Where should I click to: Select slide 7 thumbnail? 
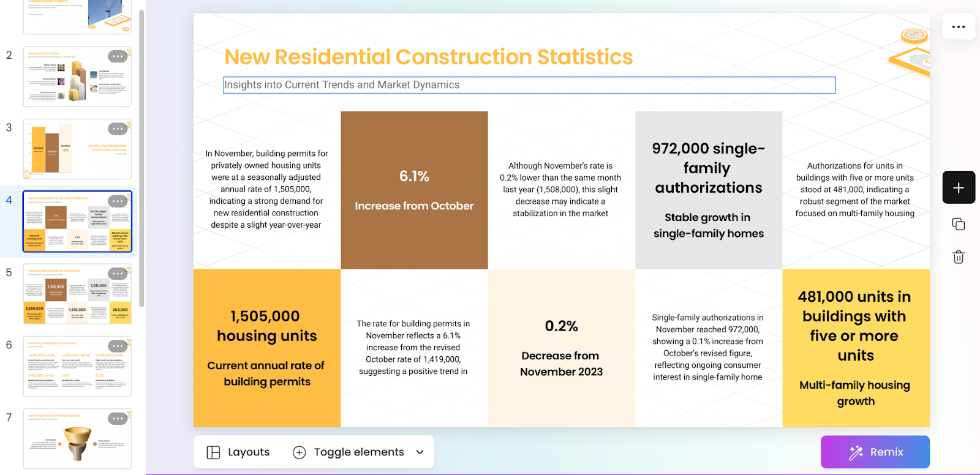[x=77, y=439]
